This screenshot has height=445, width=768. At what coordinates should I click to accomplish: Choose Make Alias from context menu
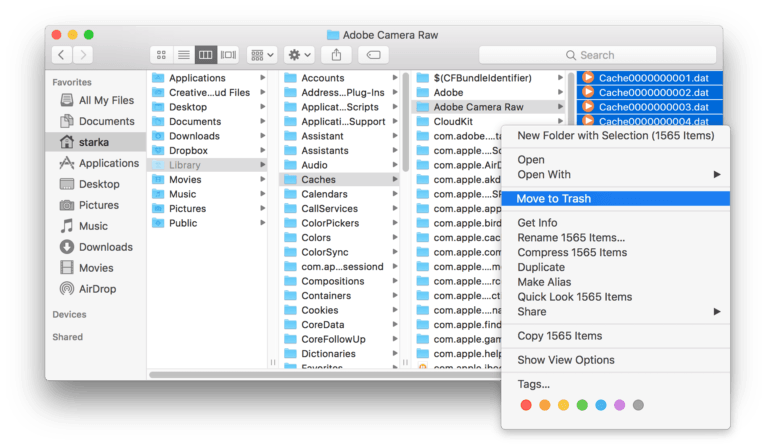(616, 282)
